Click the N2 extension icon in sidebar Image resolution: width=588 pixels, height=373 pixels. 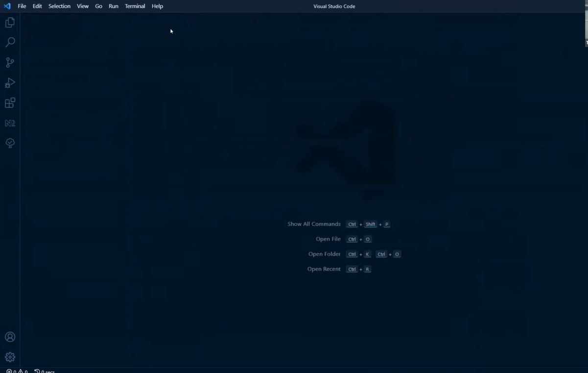point(10,123)
